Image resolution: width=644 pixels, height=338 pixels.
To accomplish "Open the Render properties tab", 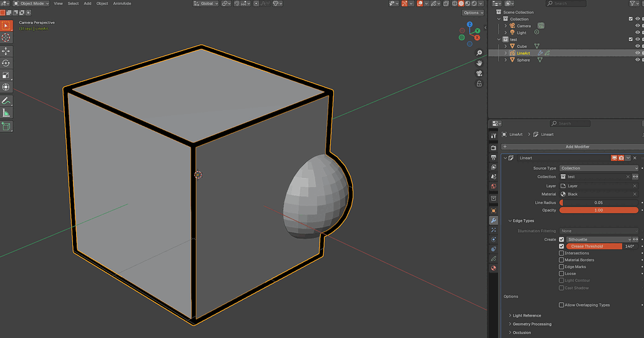I will (493, 148).
